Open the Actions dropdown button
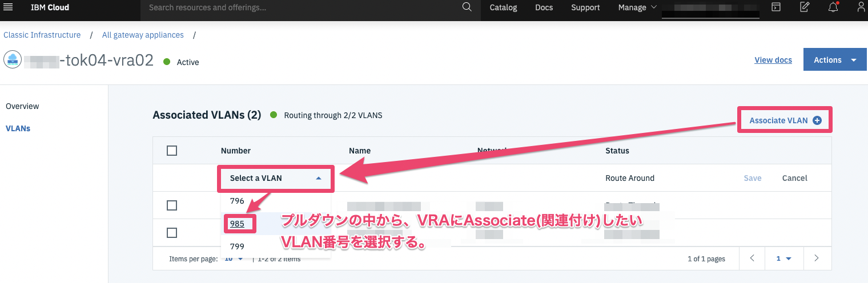Image resolution: width=868 pixels, height=283 pixels. 835,60
